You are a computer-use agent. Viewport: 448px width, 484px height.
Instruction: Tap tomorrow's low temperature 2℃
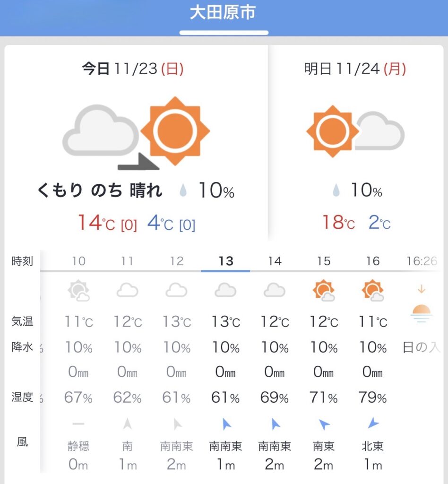click(x=379, y=223)
